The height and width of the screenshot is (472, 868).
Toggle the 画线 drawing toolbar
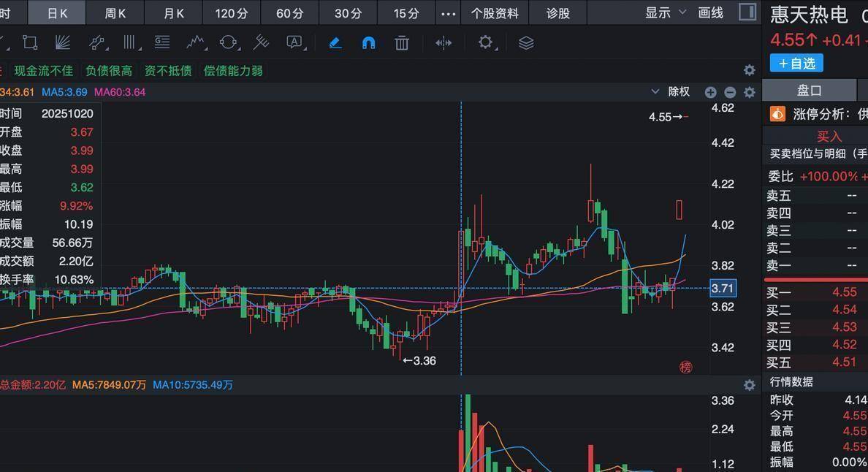[710, 12]
